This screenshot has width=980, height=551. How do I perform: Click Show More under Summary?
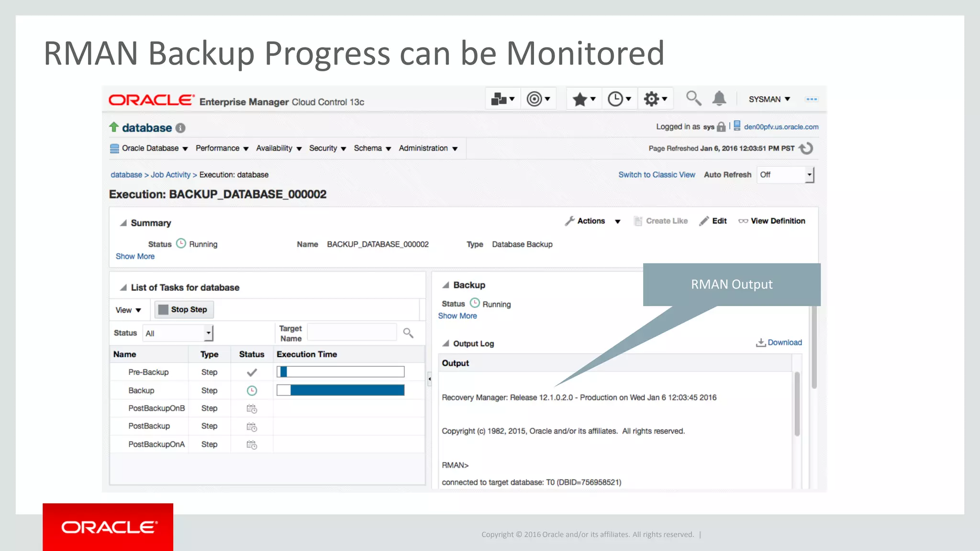(x=135, y=256)
